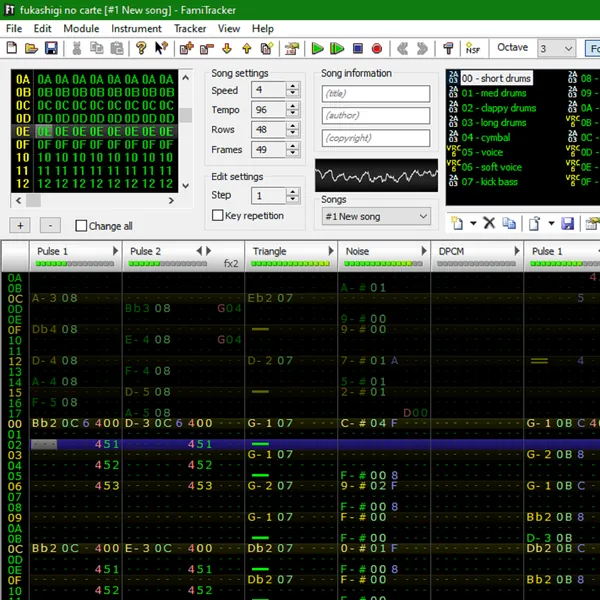The image size is (600, 600).
Task: Toggle mute on Noise channel header
Action: pyautogui.click(x=357, y=251)
